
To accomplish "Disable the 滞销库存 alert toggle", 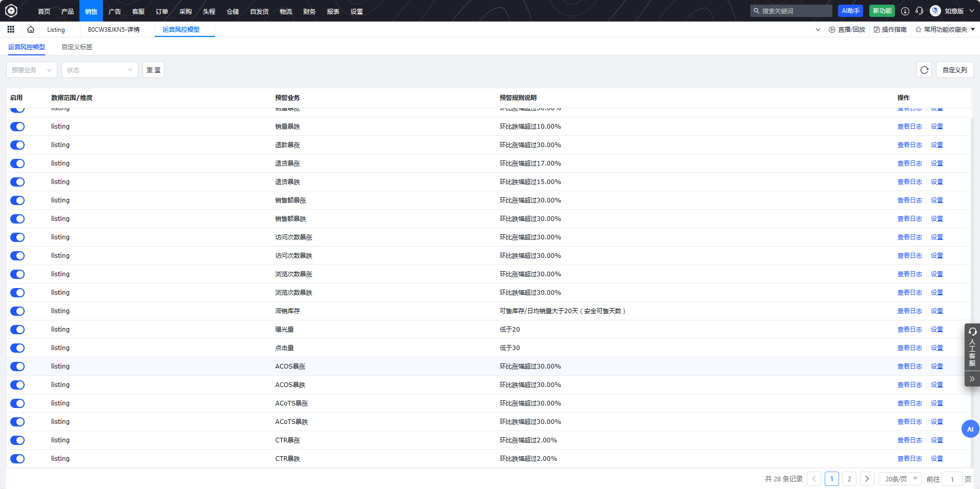I will click(17, 311).
